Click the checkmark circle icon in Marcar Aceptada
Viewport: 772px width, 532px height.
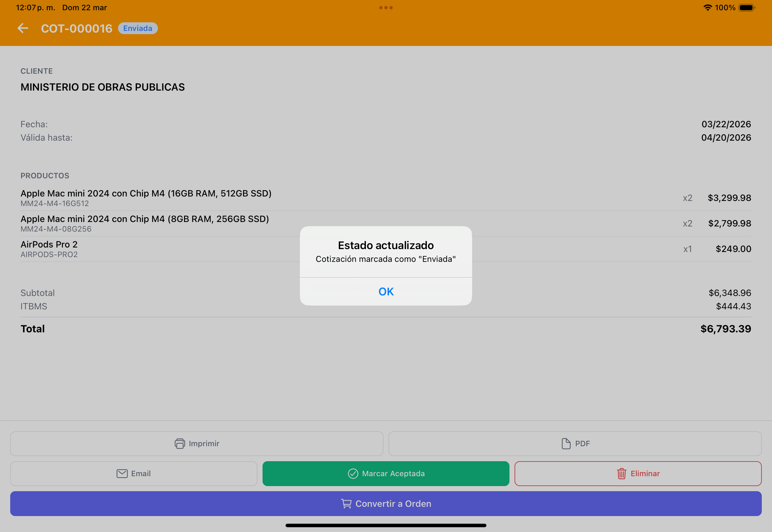coord(353,474)
